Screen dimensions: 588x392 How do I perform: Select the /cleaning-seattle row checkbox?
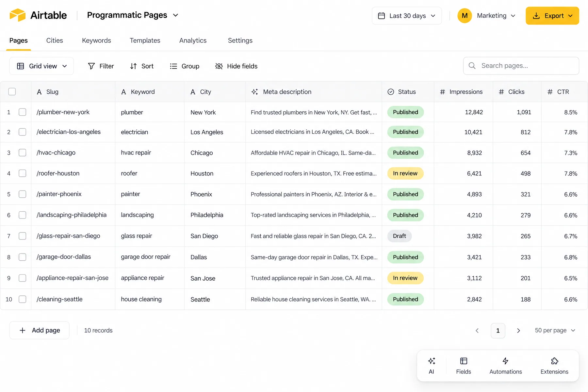point(23,299)
